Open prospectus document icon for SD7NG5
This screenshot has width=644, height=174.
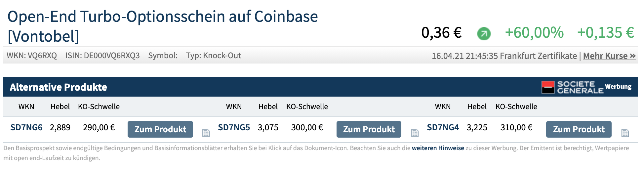click(x=415, y=133)
